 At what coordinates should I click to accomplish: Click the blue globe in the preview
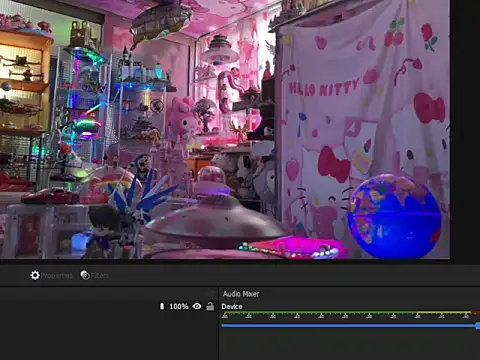(394, 216)
